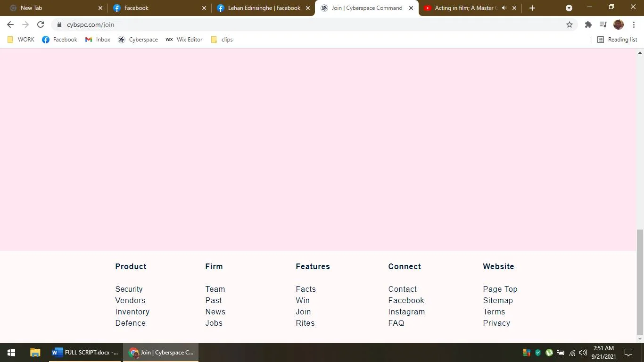The height and width of the screenshot is (362, 644).
Task: Open the WORK bookmarks folder
Action: click(21, 40)
